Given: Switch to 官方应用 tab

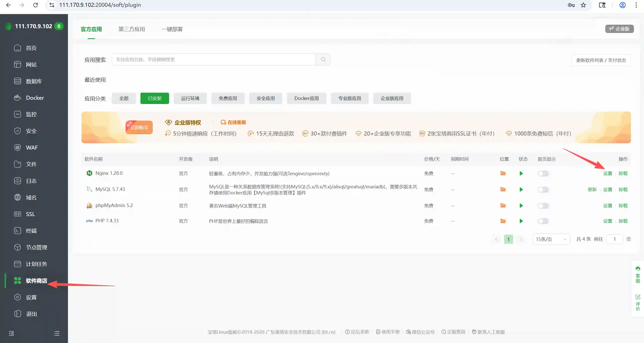Looking at the screenshot, I should [91, 29].
